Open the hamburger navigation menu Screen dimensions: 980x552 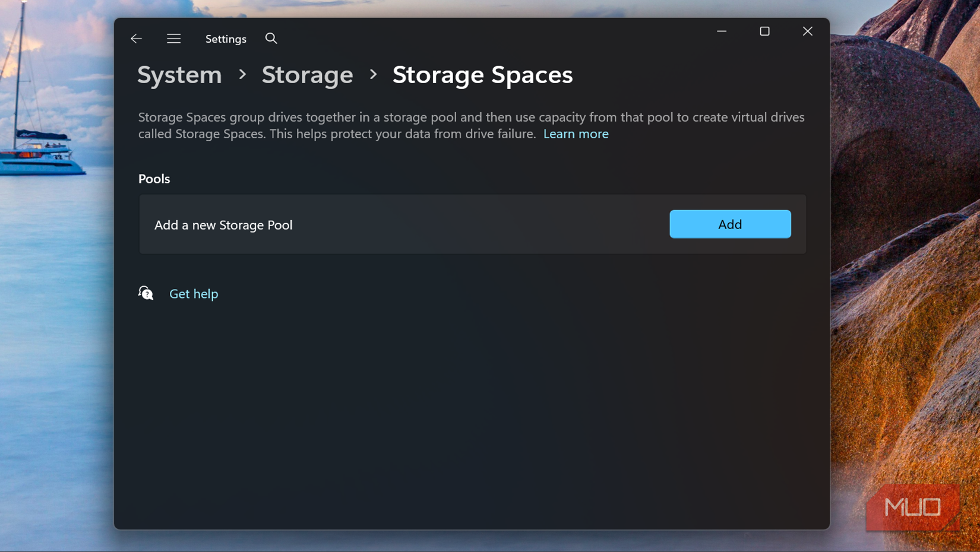[173, 39]
